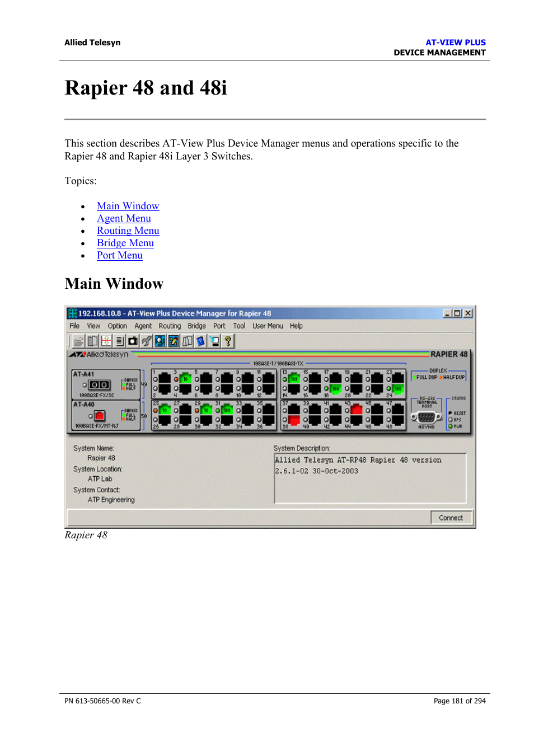The width and height of the screenshot is (534, 756).
Task: Click the ATP Lab system location value
Action: (100, 478)
